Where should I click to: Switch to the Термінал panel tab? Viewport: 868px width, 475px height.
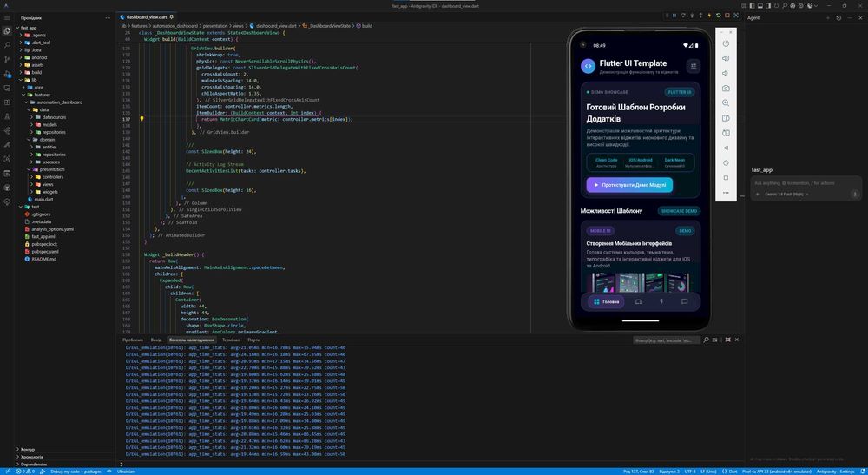point(231,340)
